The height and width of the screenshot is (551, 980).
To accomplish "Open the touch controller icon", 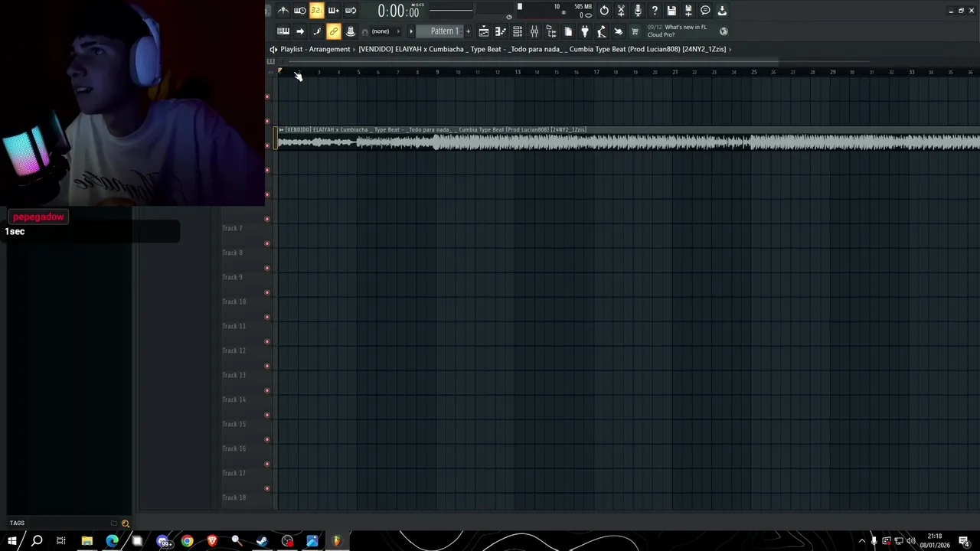I will (x=619, y=31).
